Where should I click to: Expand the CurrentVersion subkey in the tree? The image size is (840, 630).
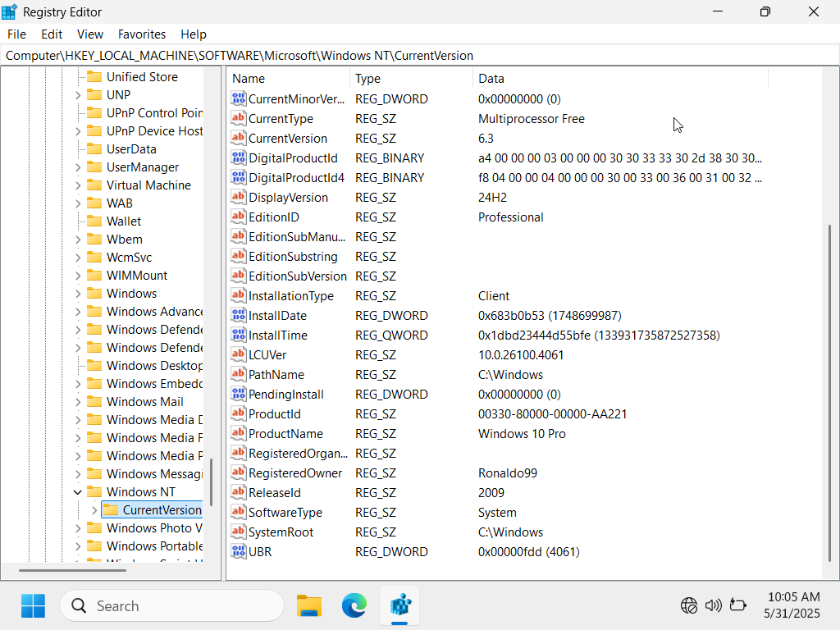pos(94,510)
